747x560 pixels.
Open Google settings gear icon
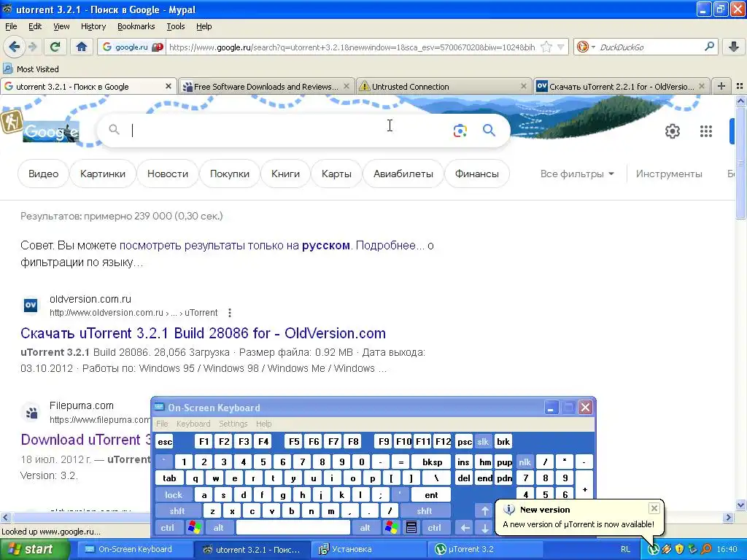coord(672,131)
